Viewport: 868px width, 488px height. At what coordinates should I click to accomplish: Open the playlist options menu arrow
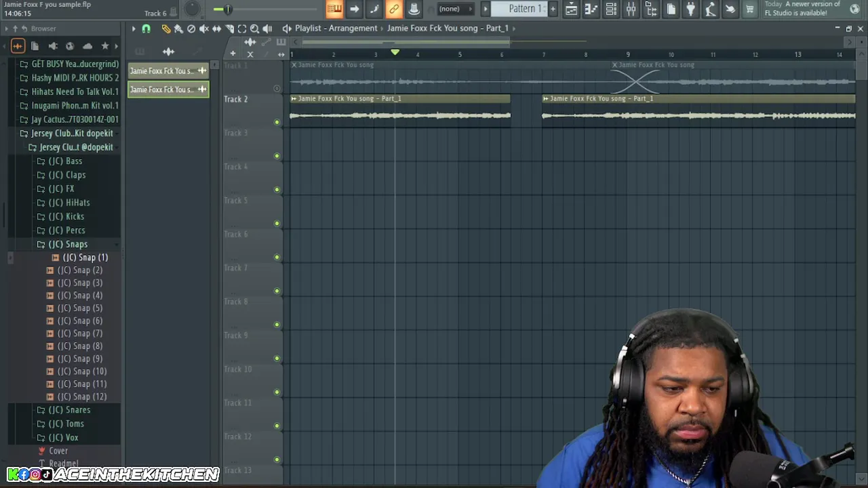tap(134, 28)
